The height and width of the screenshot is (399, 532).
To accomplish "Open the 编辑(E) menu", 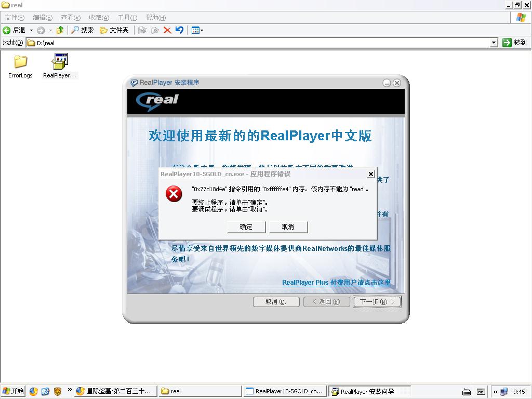I will pyautogui.click(x=43, y=17).
